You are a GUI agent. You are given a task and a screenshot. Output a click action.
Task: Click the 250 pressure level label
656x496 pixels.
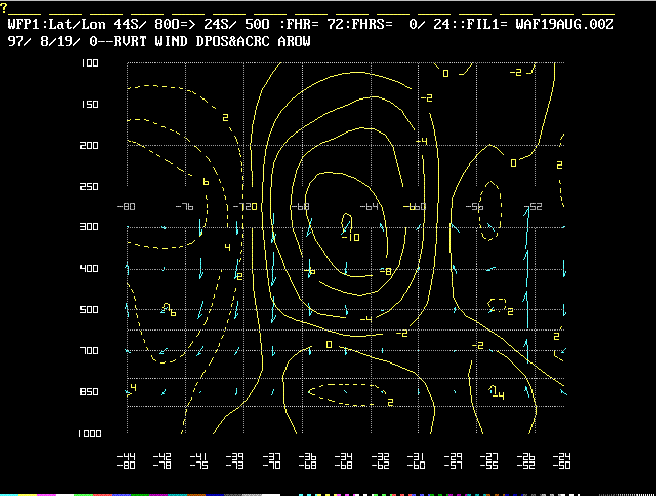click(89, 187)
